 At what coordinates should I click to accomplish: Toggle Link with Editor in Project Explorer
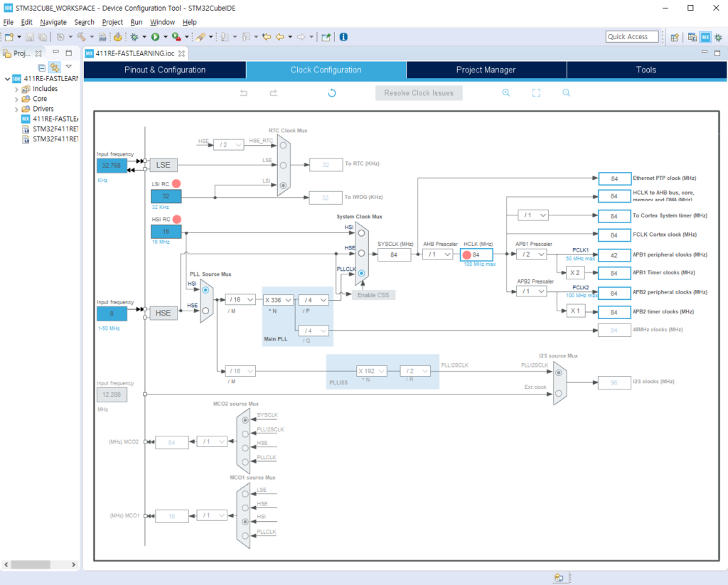point(53,68)
